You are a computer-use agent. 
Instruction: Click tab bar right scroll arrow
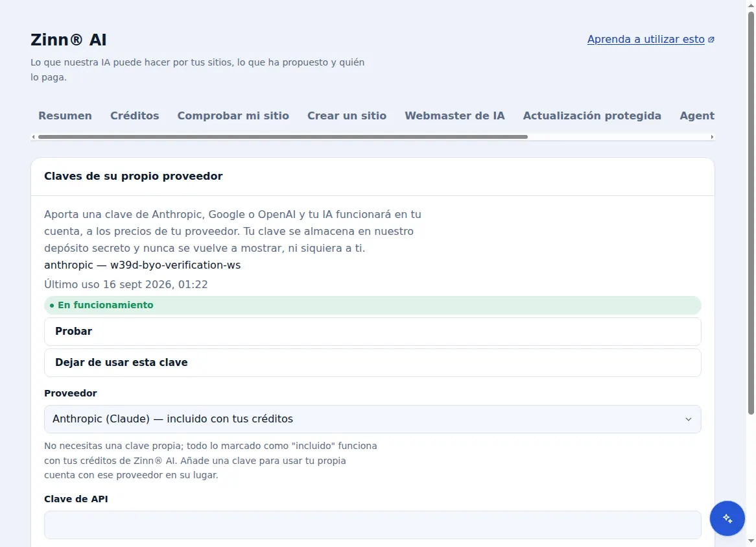pyautogui.click(x=712, y=137)
